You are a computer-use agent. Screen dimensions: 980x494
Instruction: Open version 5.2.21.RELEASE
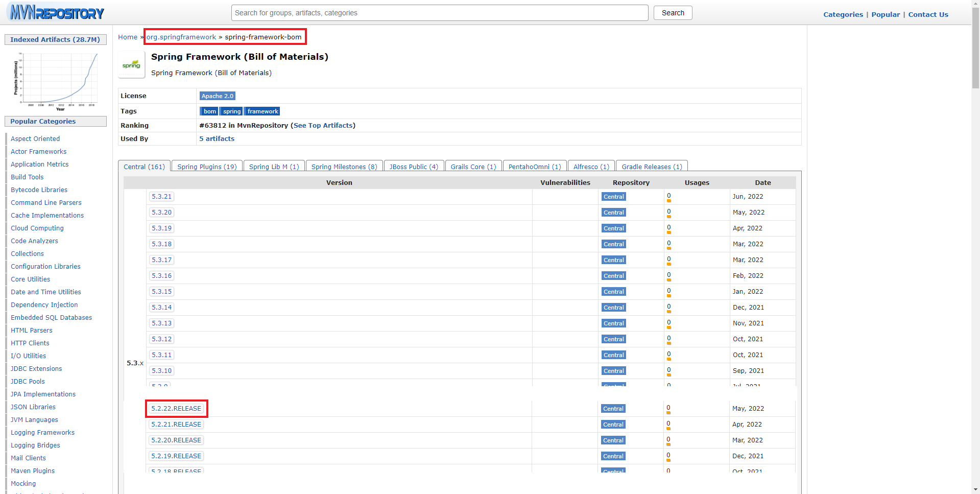(176, 425)
